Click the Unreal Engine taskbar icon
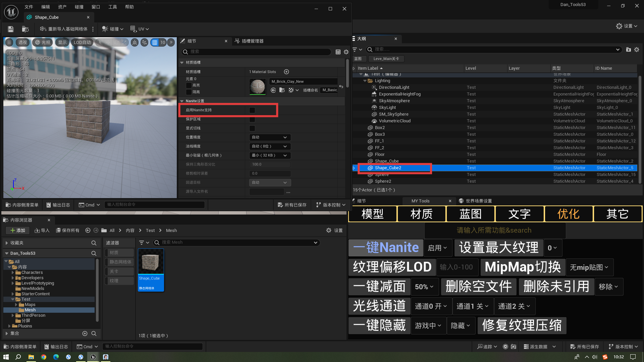 coord(93,357)
